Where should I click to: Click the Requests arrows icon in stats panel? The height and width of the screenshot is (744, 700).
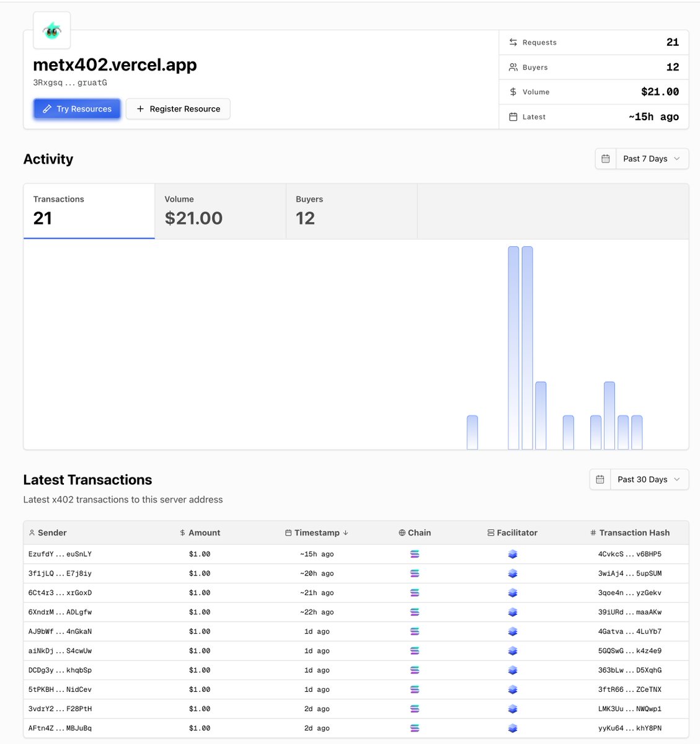(513, 42)
